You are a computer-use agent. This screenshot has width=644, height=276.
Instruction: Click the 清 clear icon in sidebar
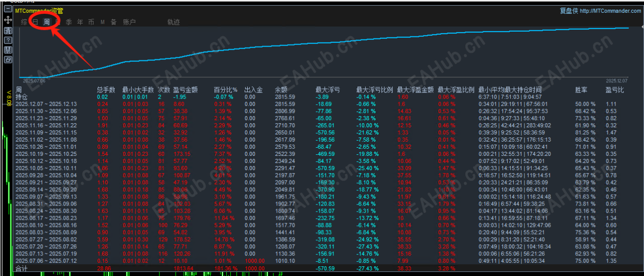8,31
